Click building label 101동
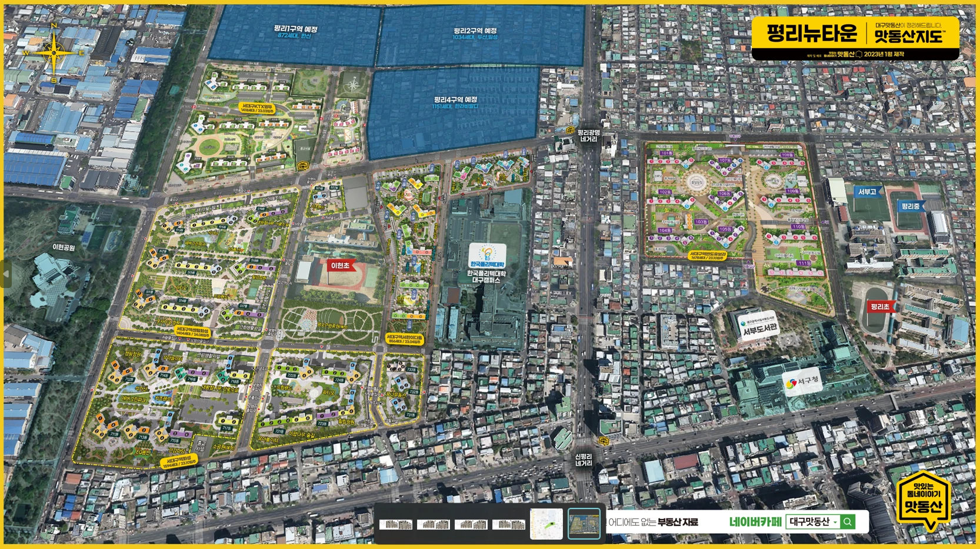The image size is (980, 549). [666, 153]
